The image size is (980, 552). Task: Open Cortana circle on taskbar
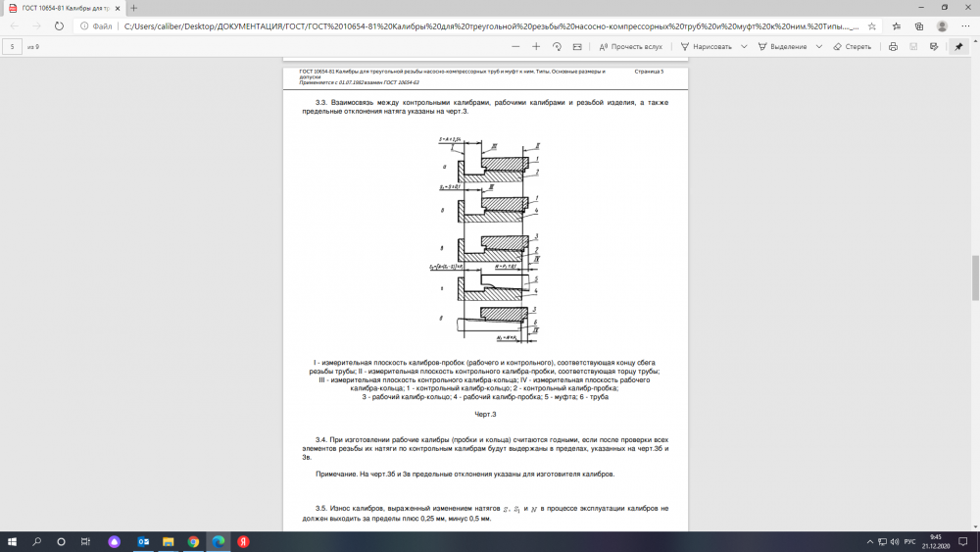coord(61,542)
